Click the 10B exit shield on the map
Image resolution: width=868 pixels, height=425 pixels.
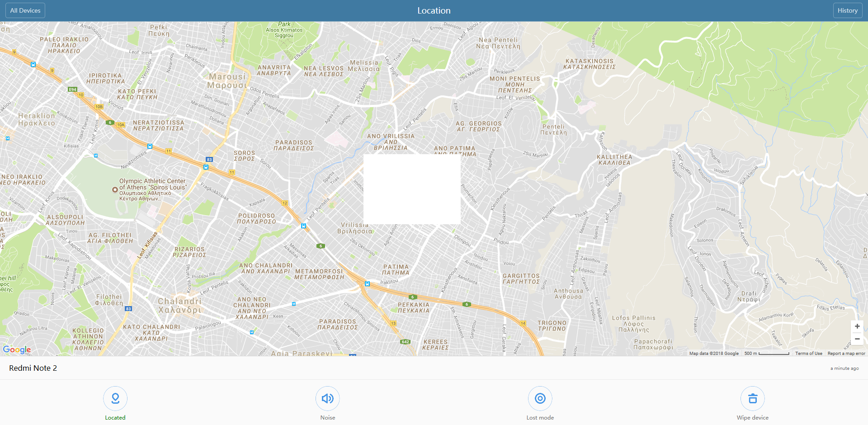click(x=99, y=107)
